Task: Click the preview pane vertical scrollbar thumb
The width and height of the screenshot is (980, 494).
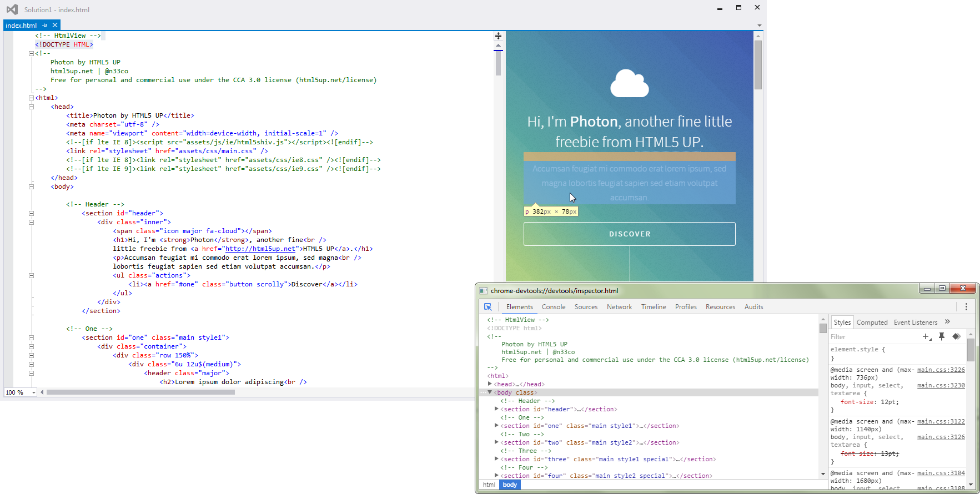Action: point(758,64)
